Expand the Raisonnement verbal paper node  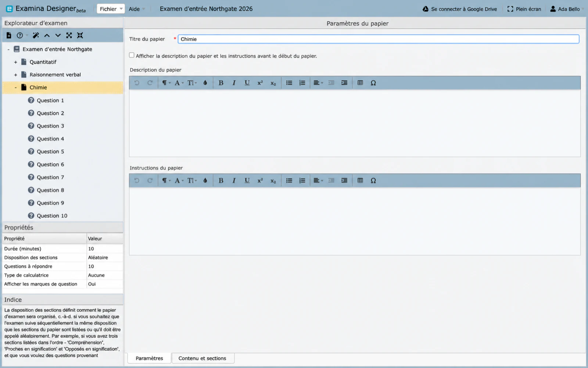pos(15,75)
